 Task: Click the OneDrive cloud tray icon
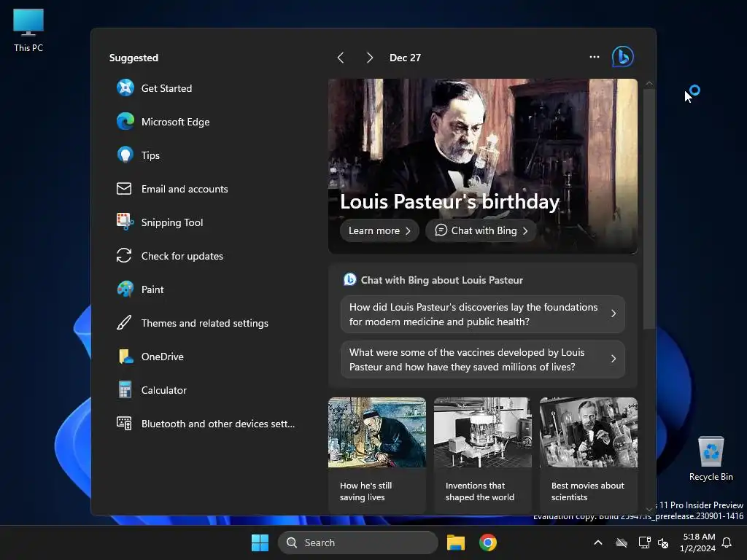click(622, 542)
